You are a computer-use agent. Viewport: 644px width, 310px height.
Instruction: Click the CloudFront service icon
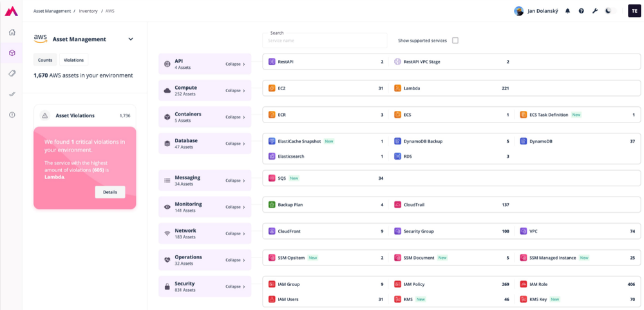[272, 231]
